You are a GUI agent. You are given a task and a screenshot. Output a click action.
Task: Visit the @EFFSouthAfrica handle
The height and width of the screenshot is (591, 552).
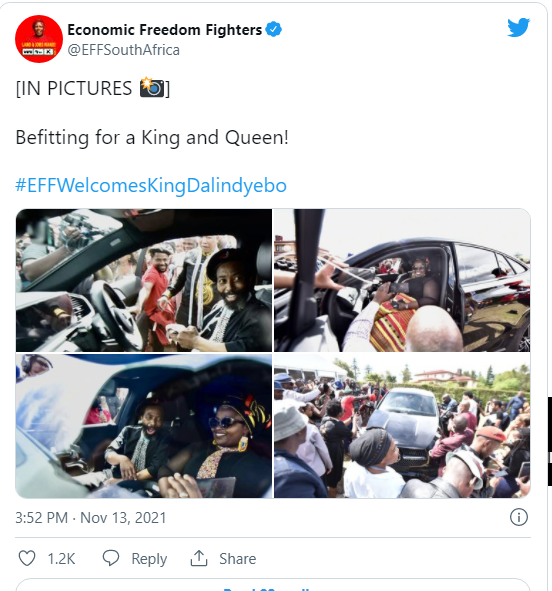pos(124,50)
